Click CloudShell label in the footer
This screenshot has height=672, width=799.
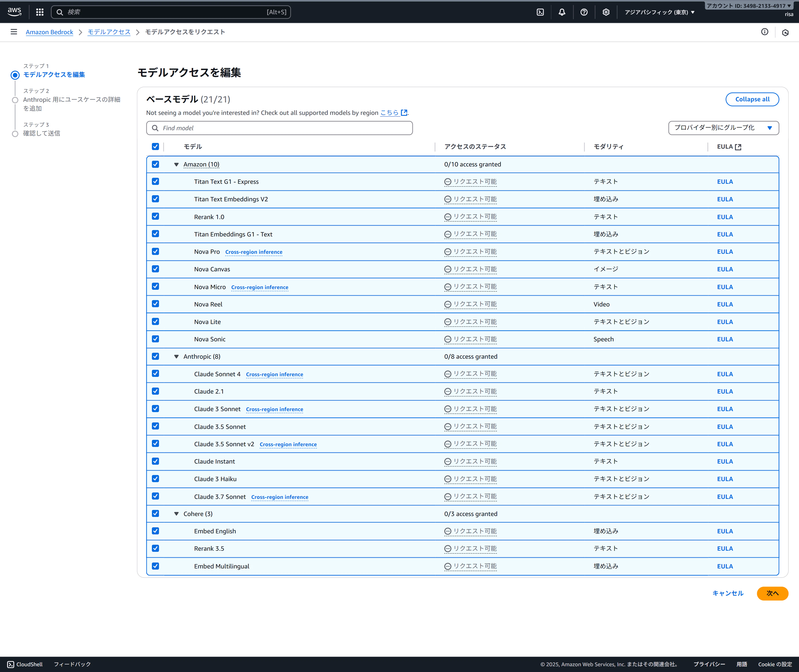pos(29,664)
